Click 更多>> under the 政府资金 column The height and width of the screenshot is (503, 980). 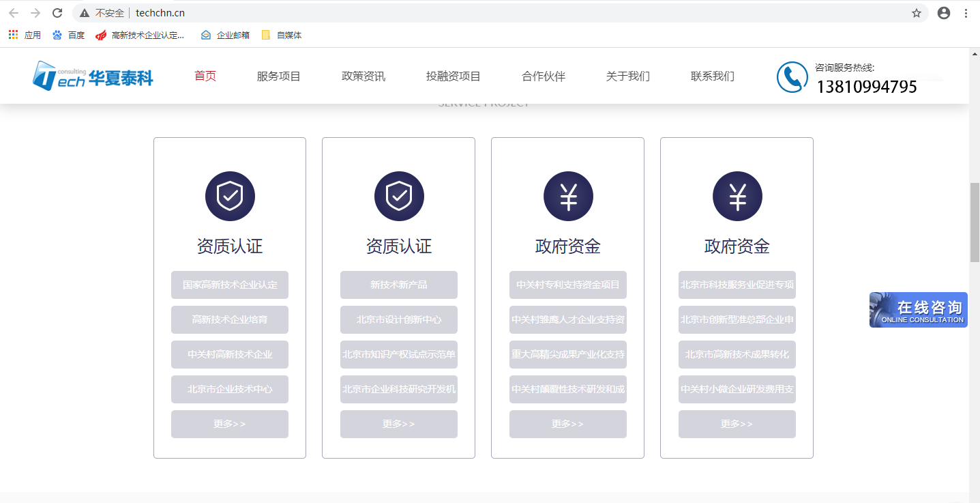click(x=568, y=424)
